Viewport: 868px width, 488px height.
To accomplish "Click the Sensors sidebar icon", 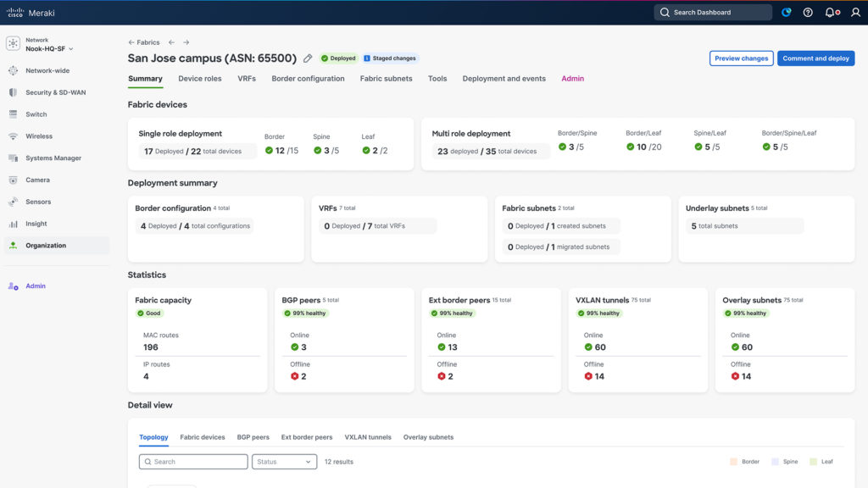I will click(15, 202).
